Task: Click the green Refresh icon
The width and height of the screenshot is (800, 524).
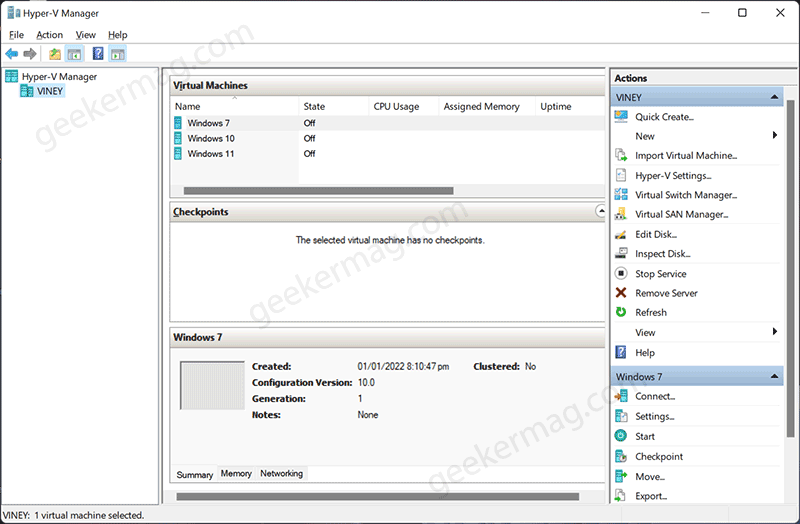Action: (x=621, y=312)
